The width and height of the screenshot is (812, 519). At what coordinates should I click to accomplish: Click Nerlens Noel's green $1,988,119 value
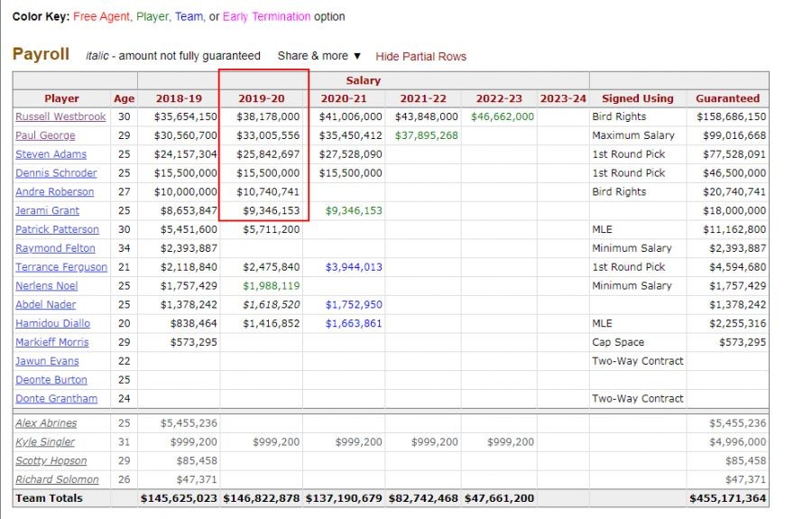[x=272, y=286]
